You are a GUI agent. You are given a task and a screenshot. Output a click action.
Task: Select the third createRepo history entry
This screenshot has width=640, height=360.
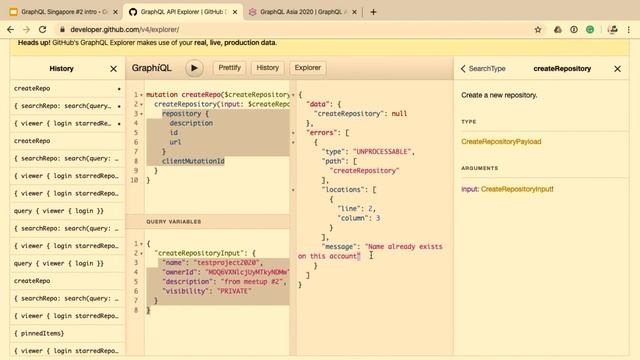click(67, 281)
